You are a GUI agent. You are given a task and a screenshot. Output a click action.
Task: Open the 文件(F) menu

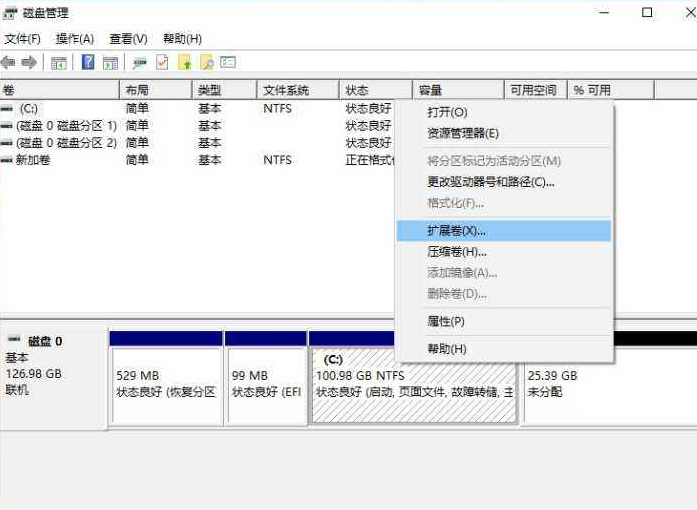tap(22, 39)
